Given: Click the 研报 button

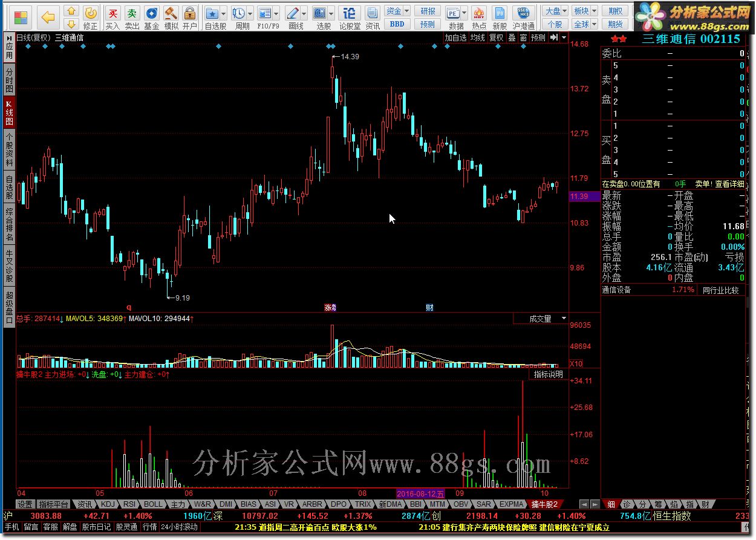Looking at the screenshot, I should click(428, 11).
